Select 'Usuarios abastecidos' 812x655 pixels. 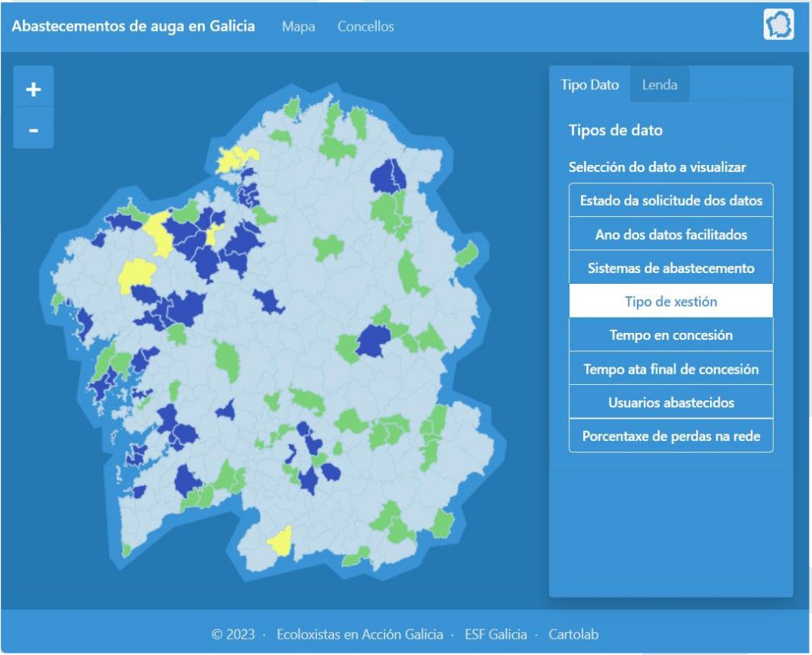[x=670, y=402]
